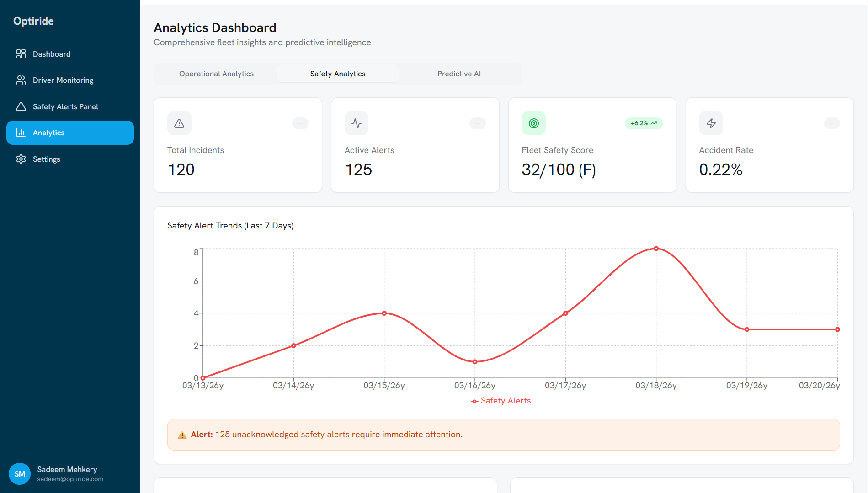Click the chart peak at 03/18/26y
The height and width of the screenshot is (493, 868).
(x=656, y=249)
